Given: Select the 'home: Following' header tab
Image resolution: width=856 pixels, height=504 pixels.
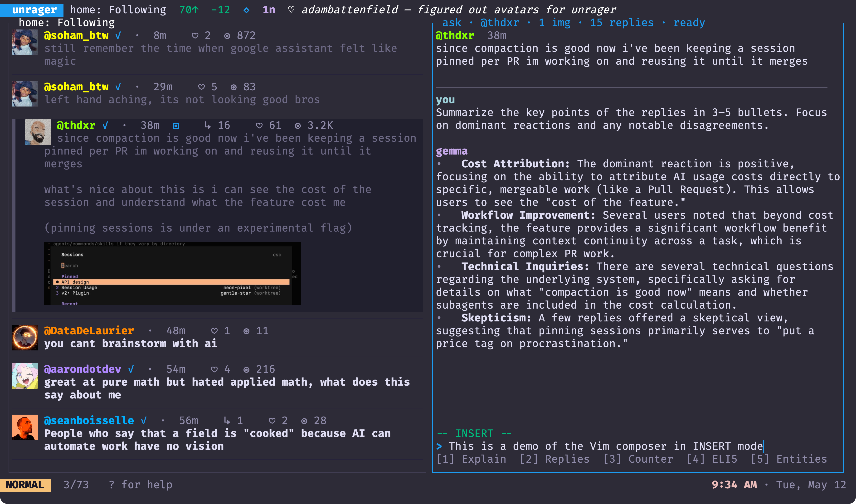Looking at the screenshot, I should click(118, 10).
